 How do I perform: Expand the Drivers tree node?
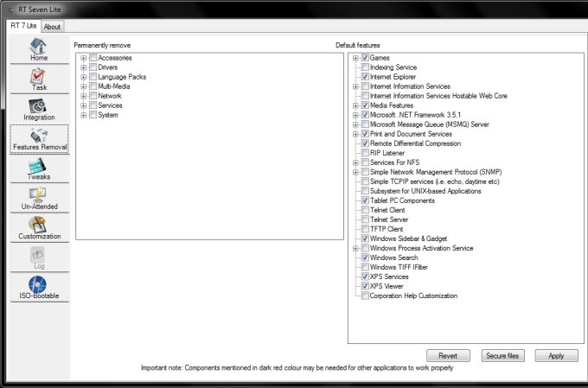[x=84, y=67]
